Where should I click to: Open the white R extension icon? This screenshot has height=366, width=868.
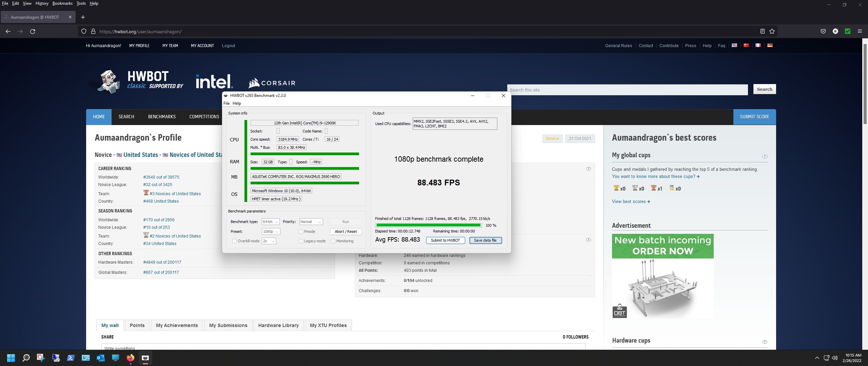tap(835, 32)
